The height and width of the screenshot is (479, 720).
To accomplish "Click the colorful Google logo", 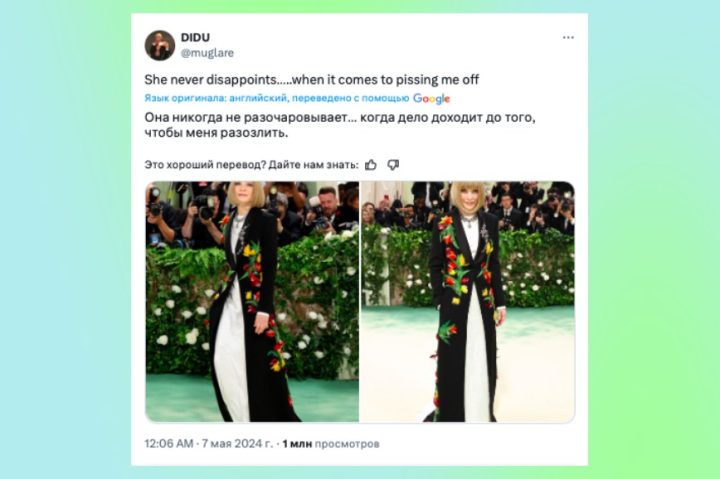I will 431,98.
